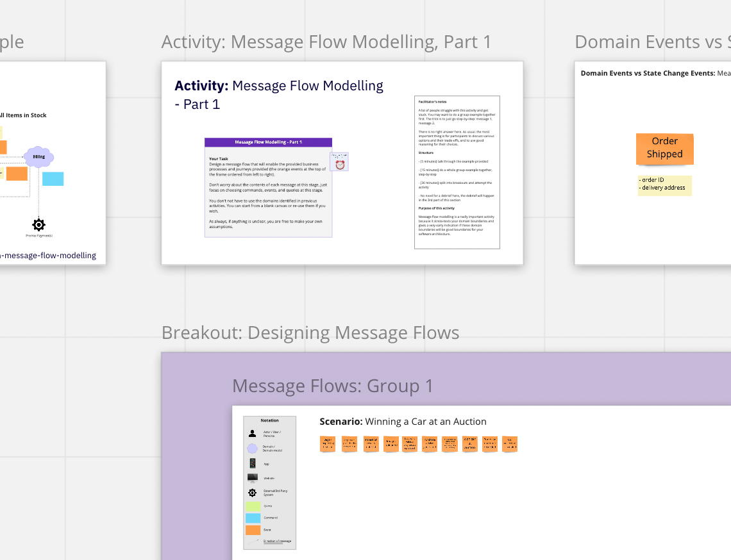This screenshot has height=560, width=731.
Task: Click the Your Task heading
Action: click(219, 159)
